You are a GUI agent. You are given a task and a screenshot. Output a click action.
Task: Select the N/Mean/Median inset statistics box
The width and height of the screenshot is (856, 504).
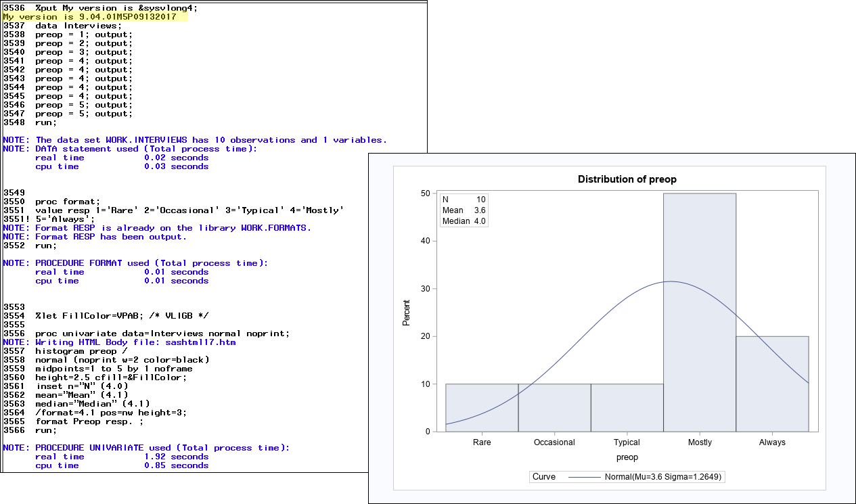464,210
